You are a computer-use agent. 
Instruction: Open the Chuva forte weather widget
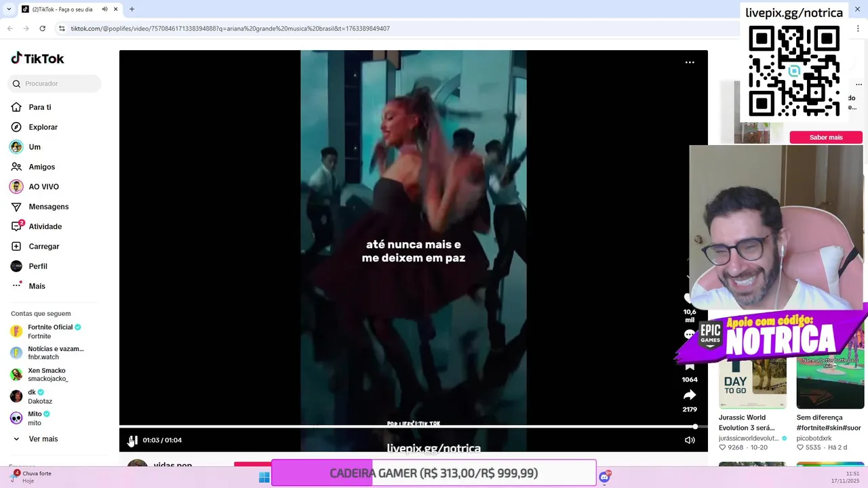click(x=31, y=476)
